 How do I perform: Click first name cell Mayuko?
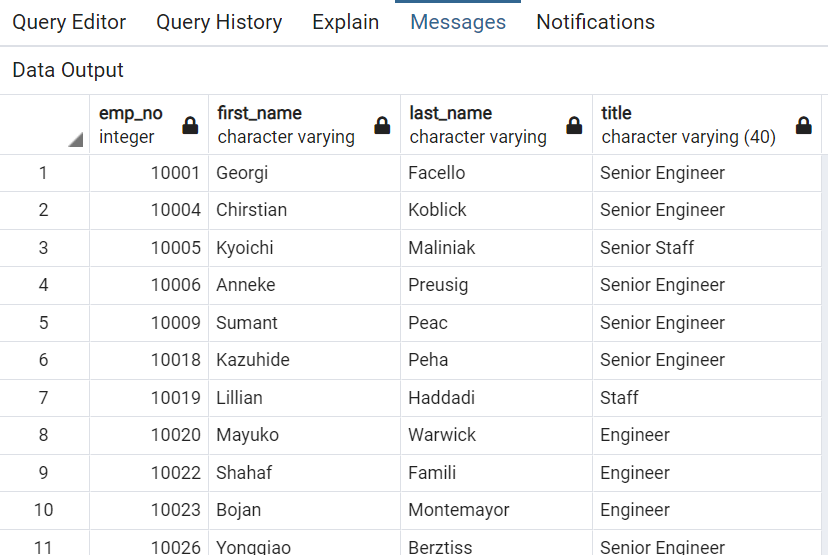305,435
